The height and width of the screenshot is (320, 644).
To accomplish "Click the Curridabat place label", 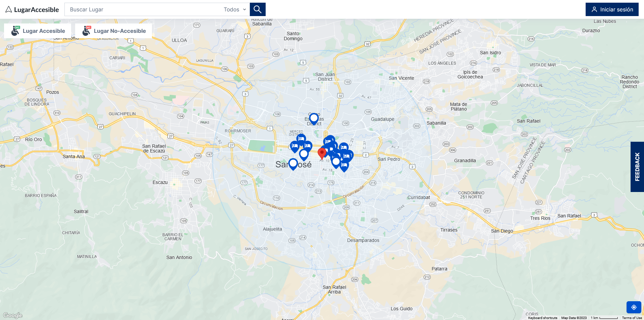I will tap(419, 197).
